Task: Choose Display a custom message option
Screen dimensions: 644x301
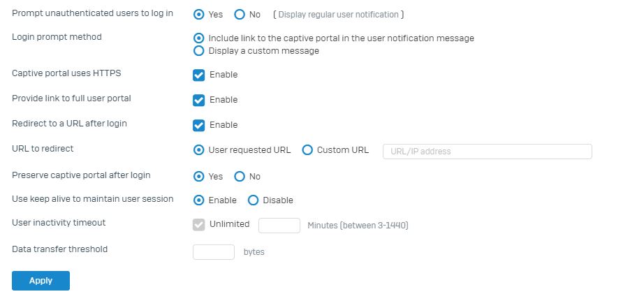Action: [x=199, y=51]
